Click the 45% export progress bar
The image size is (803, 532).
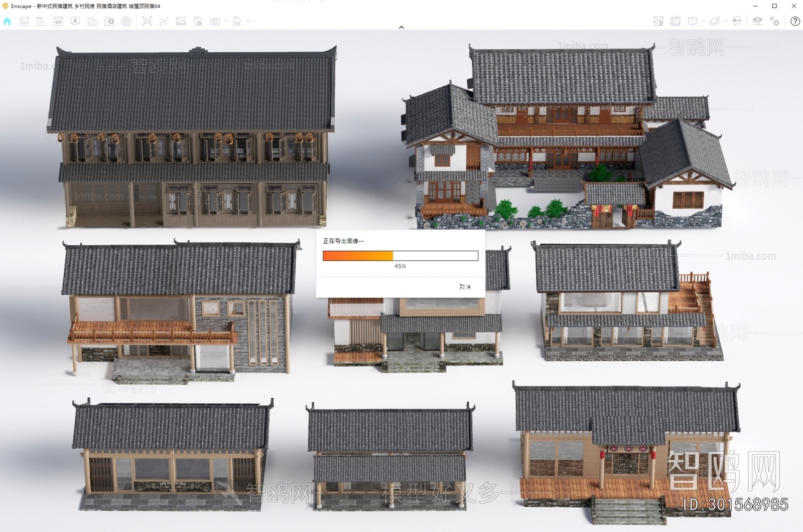coord(400,256)
